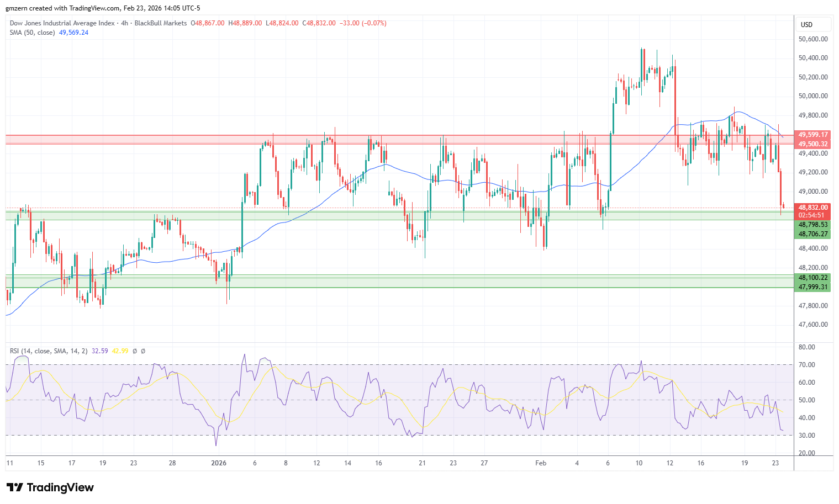This screenshot has width=839, height=504.
Task: Click the green support tag 48,798.53
Action: [x=814, y=225]
